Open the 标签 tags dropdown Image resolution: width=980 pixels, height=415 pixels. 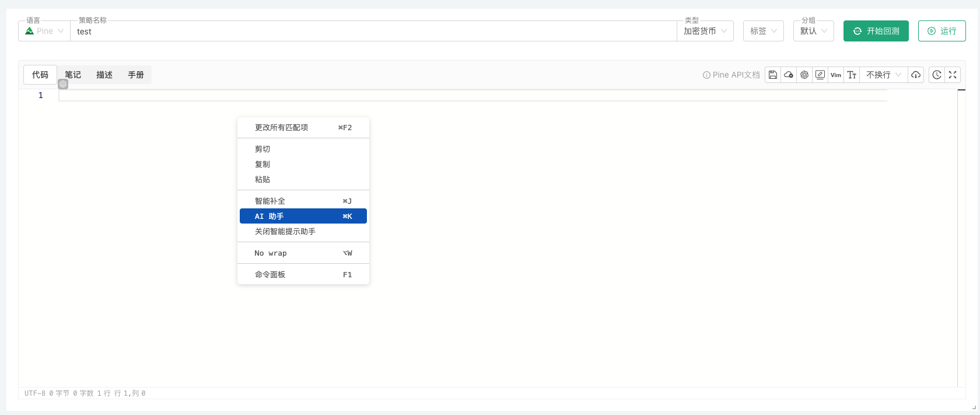[764, 31]
